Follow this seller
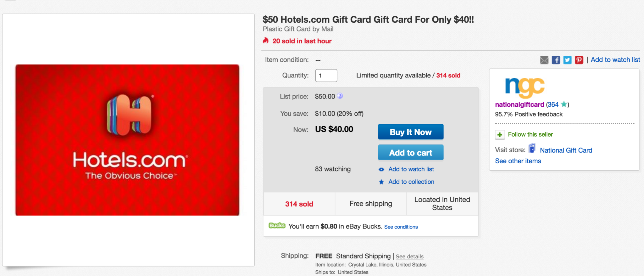 pyautogui.click(x=530, y=134)
